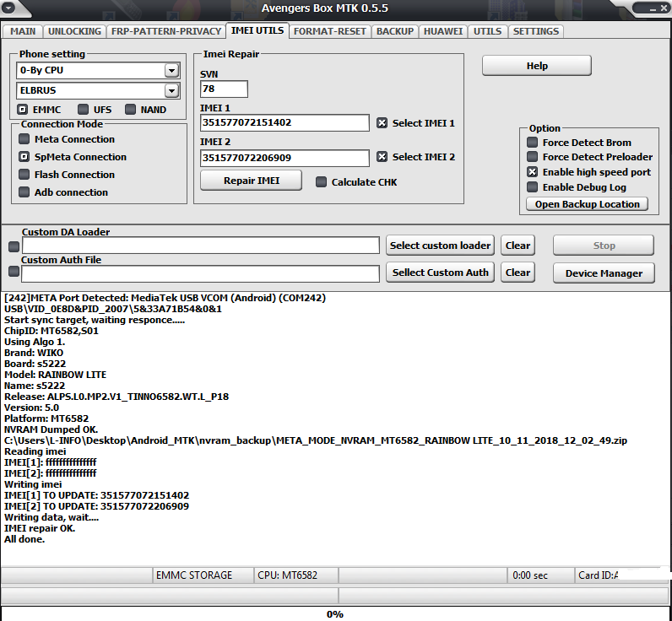The height and width of the screenshot is (621, 672).
Task: Click the IMEI 1 input field
Action: point(285,122)
